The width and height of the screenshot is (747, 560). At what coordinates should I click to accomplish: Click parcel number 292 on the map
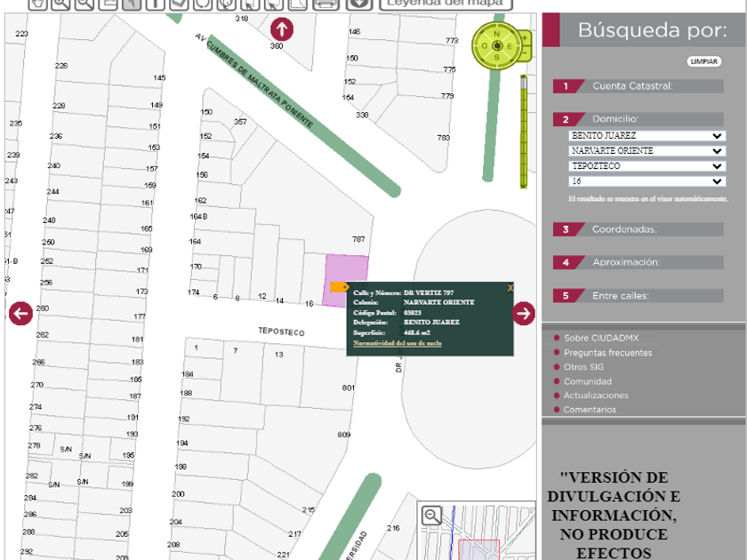click(27, 551)
